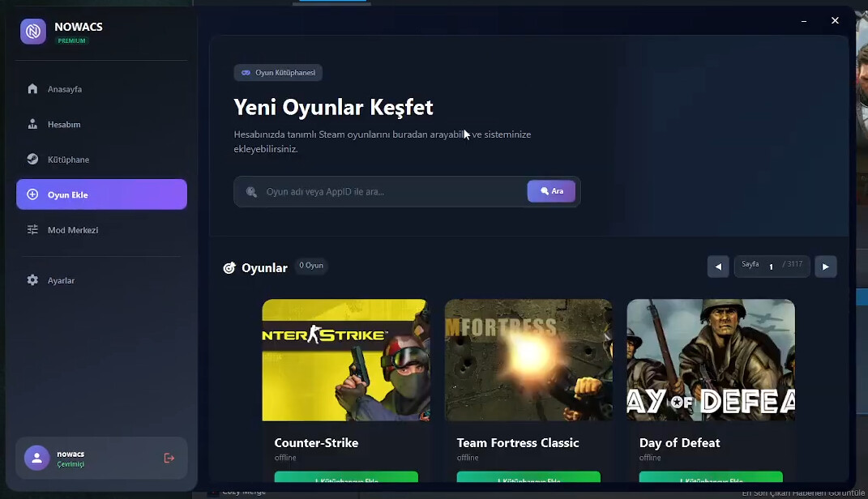Image resolution: width=868 pixels, height=499 pixels.
Task: Click the gamepad icon in Oyun Kütüphanesi badge
Action: point(246,72)
